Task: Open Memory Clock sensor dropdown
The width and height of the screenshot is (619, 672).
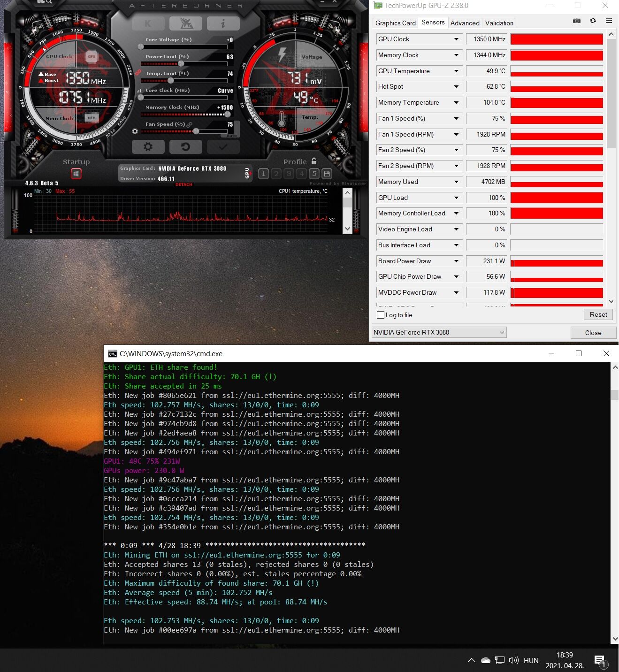Action: 456,55
